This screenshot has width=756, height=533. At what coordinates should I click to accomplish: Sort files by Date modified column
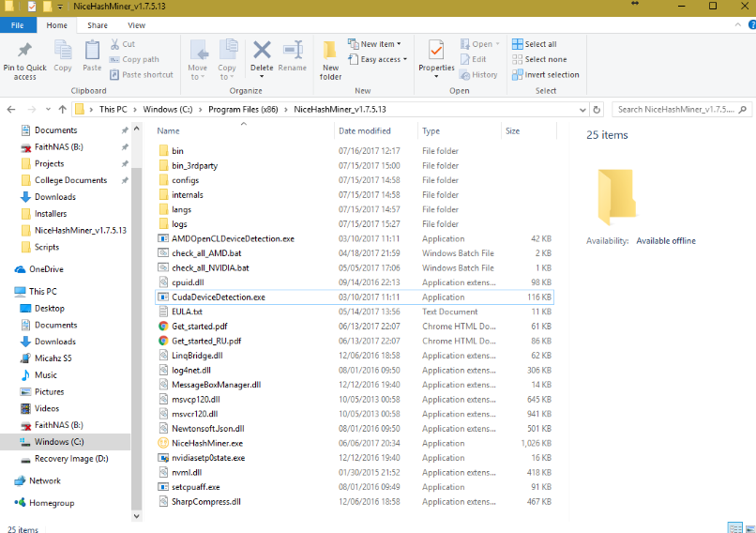pyautogui.click(x=365, y=131)
